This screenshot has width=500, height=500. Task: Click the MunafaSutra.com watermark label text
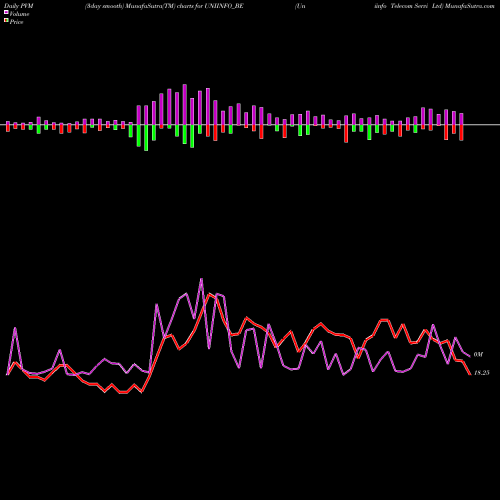[469, 6]
